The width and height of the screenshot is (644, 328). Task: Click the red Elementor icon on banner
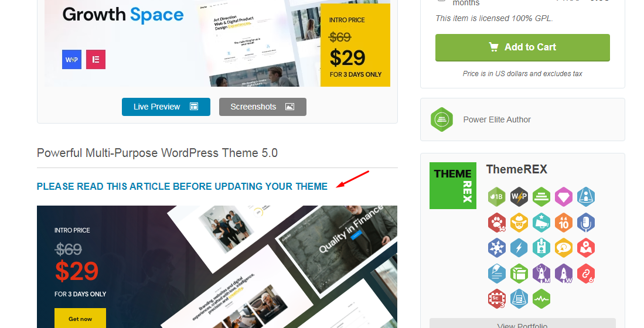(x=96, y=60)
